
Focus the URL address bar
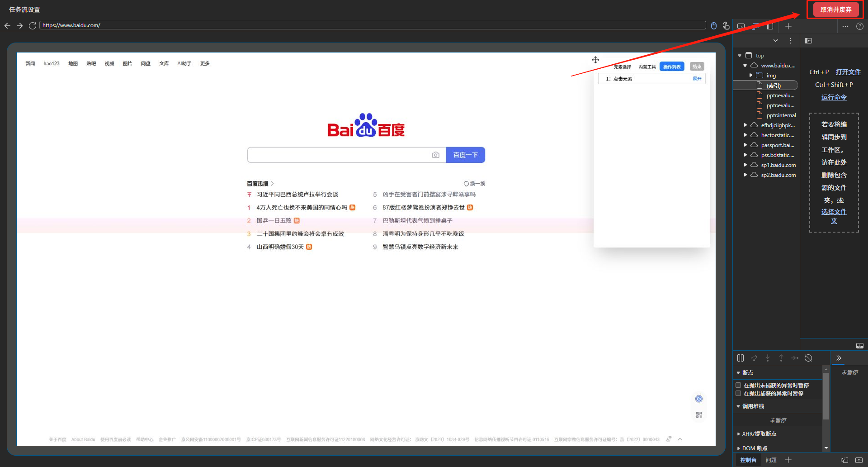tap(373, 25)
